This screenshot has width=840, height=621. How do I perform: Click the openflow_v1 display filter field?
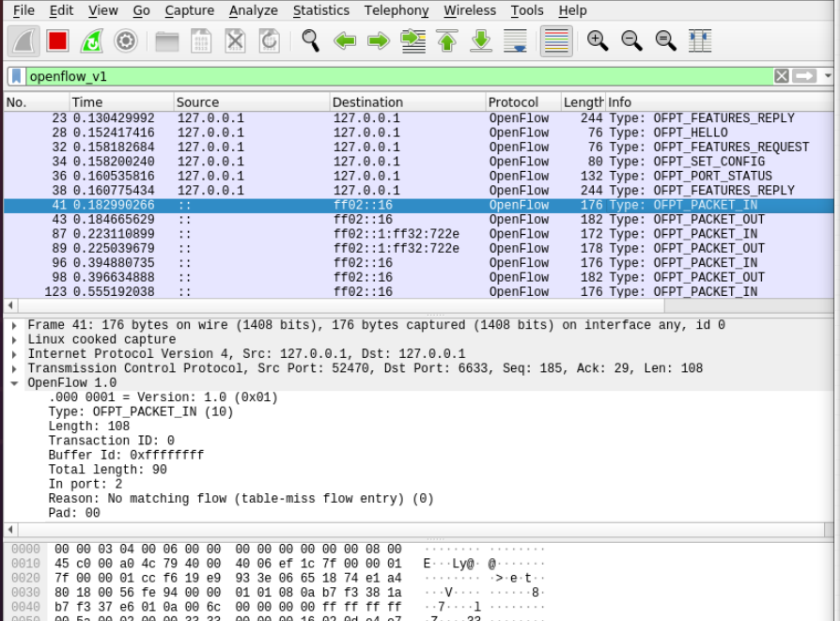399,76
